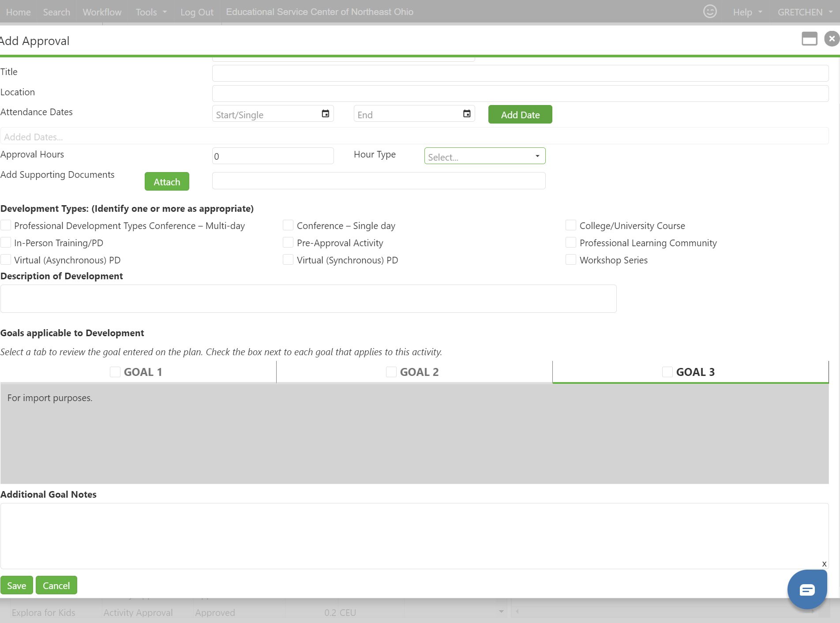Switch to the GOAL 2 tab
This screenshot has width=840, height=623.
pyautogui.click(x=414, y=372)
